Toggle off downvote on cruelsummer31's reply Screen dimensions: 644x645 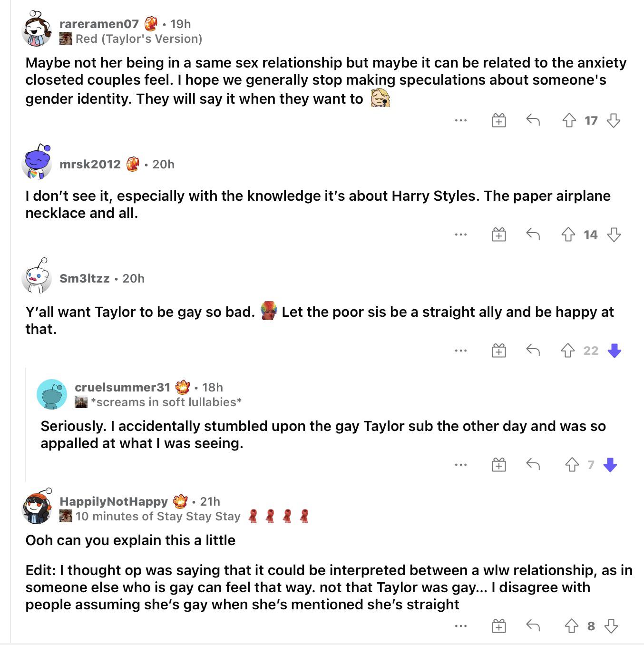610,464
